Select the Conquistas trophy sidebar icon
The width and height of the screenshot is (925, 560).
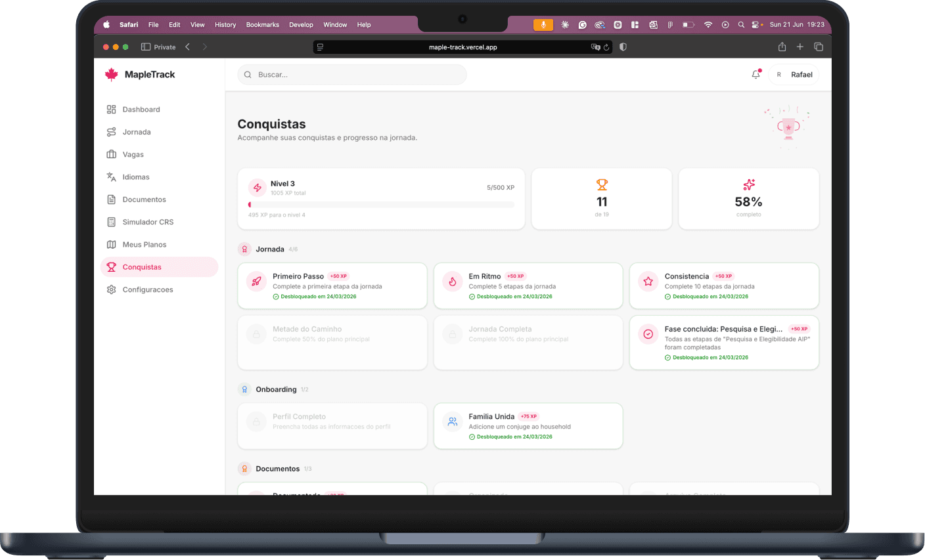[111, 267]
